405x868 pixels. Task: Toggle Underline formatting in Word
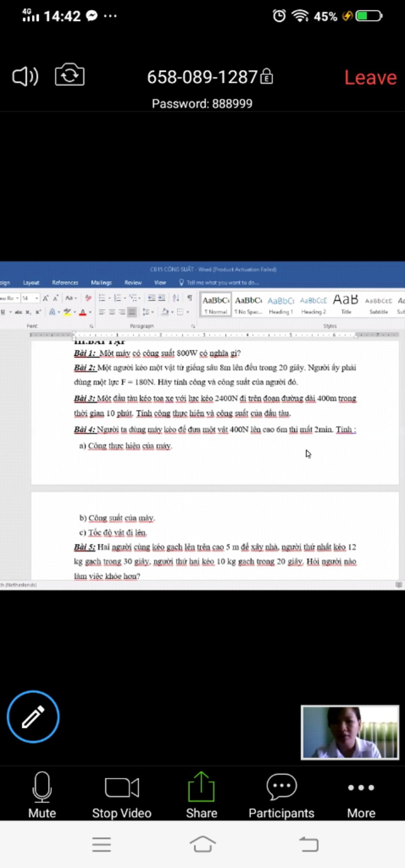coord(3,312)
